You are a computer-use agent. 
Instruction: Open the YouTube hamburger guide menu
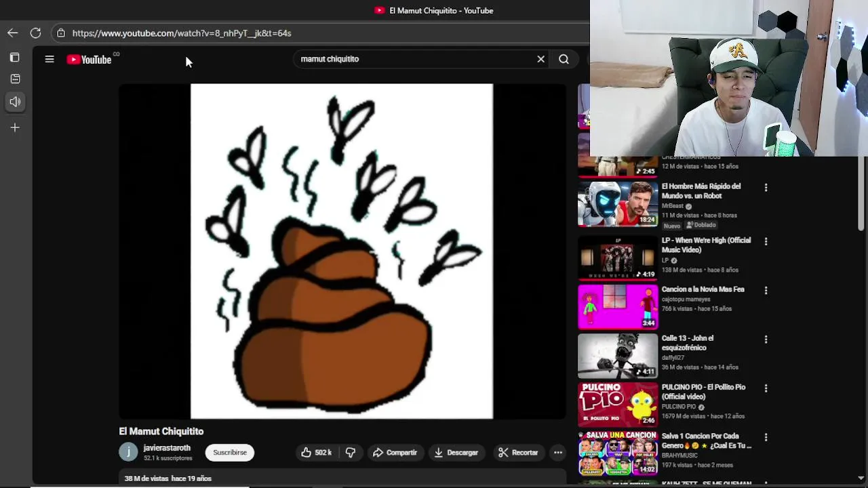[x=50, y=60]
